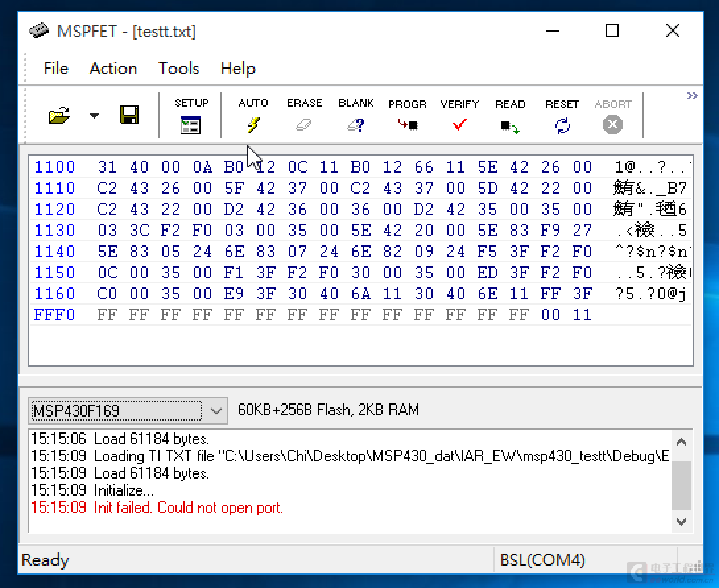Viewport: 719px width, 588px height.
Task: Save file with the floppy disk icon
Action: coord(129,115)
